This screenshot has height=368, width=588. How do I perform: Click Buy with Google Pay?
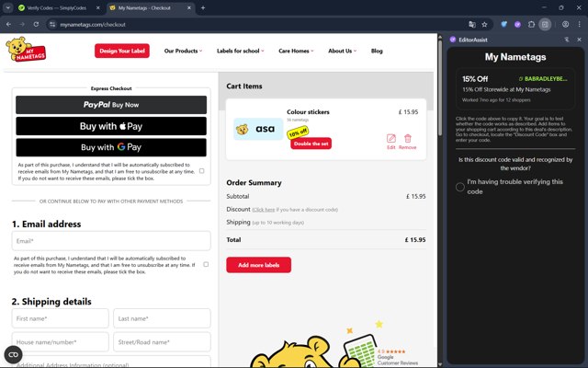111,147
